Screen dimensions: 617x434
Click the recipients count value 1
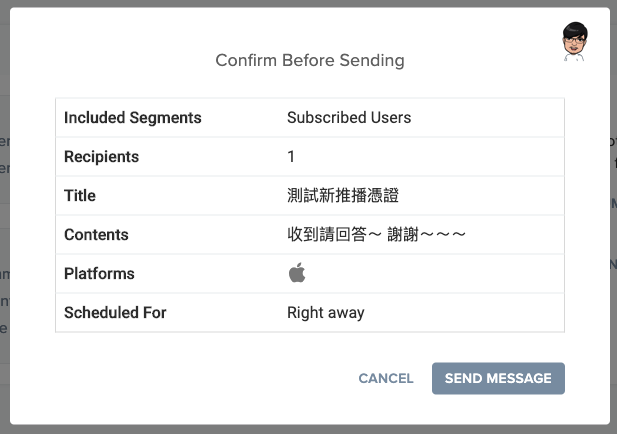(x=291, y=157)
